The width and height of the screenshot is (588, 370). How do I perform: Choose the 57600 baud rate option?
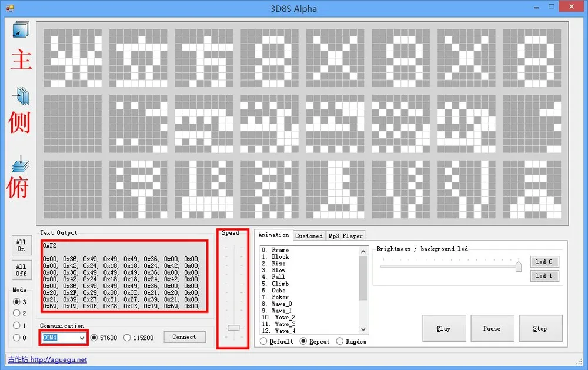point(94,338)
